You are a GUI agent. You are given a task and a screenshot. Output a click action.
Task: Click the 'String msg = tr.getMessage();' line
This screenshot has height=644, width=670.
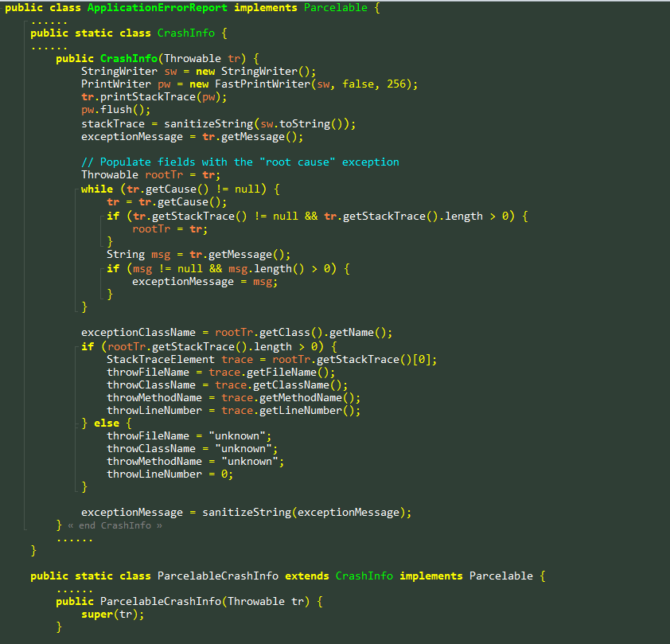coord(199,255)
